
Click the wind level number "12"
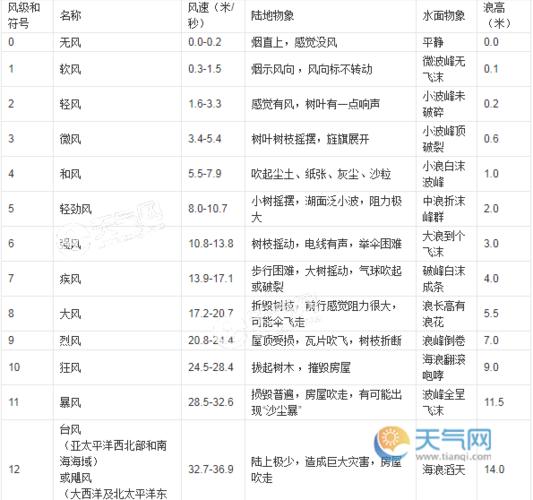(14, 469)
